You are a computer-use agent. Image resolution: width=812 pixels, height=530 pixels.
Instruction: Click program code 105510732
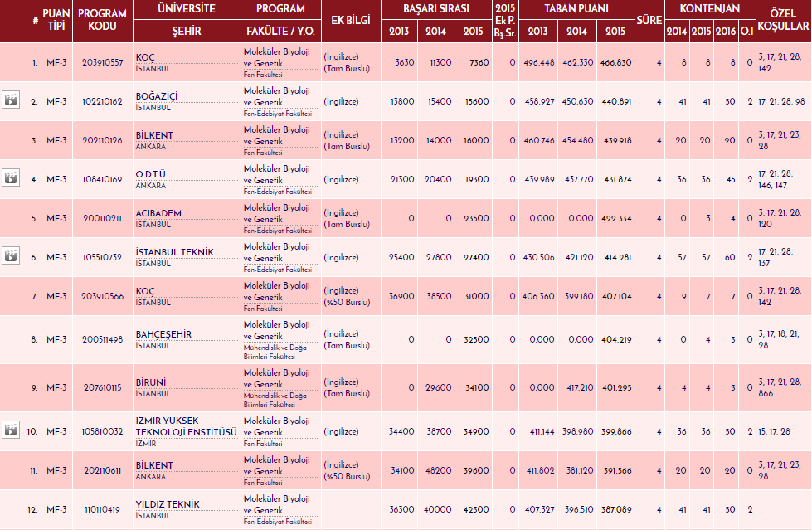pos(103,257)
